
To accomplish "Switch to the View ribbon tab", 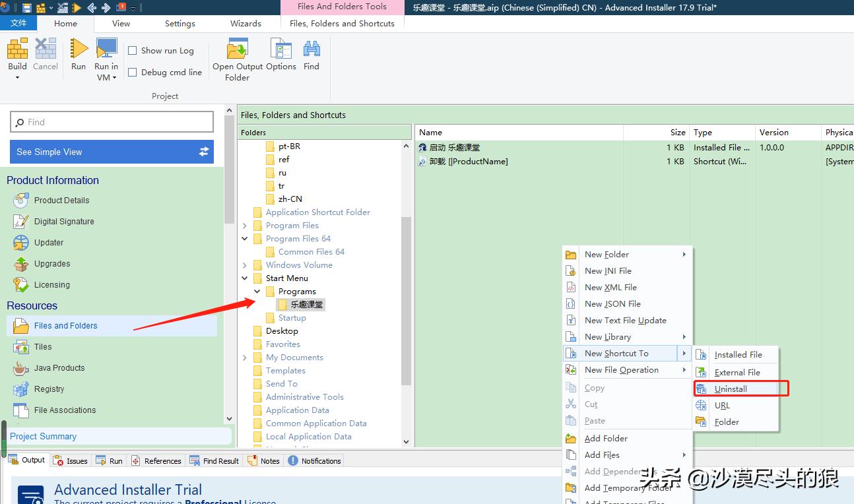I will [121, 23].
